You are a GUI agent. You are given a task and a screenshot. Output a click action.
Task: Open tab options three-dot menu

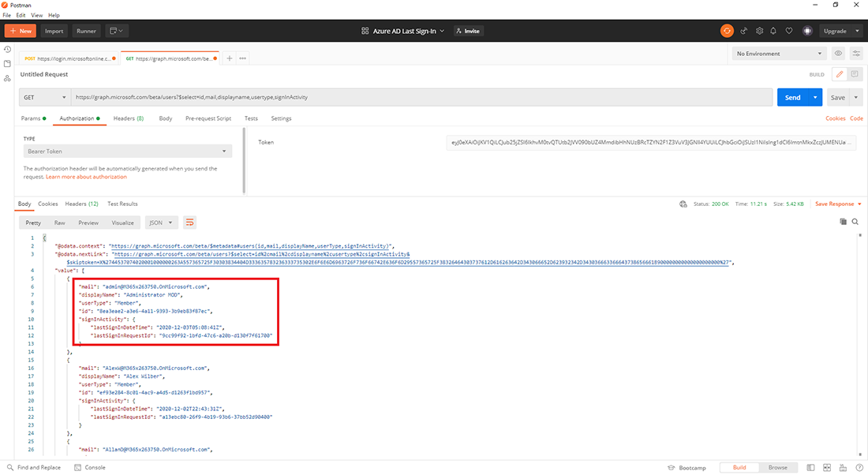click(242, 58)
